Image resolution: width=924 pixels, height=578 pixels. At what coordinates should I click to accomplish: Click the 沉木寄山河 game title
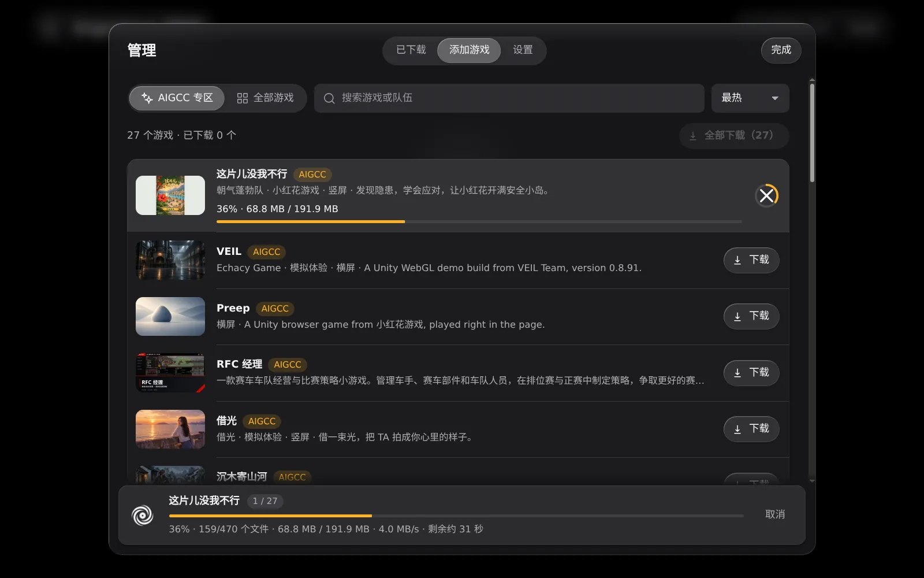pyautogui.click(x=241, y=477)
